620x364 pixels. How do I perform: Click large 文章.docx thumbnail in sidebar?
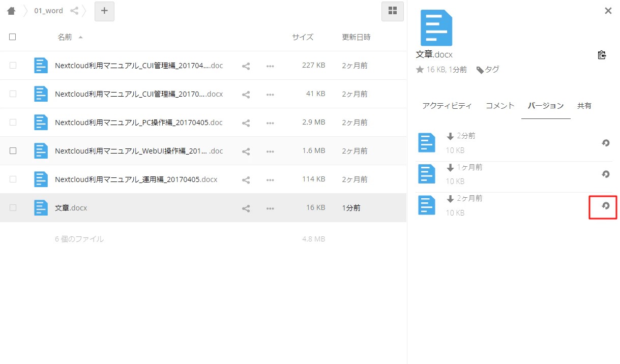pos(436,28)
